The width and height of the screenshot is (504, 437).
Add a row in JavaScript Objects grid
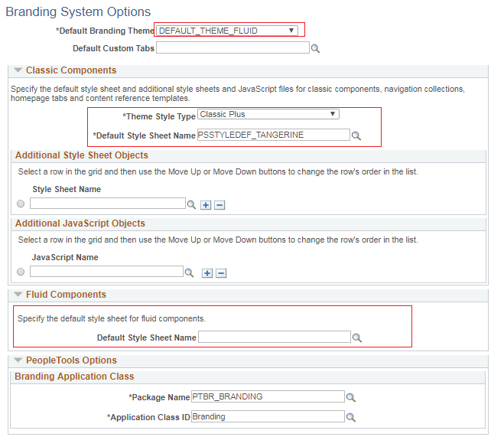[206, 273]
